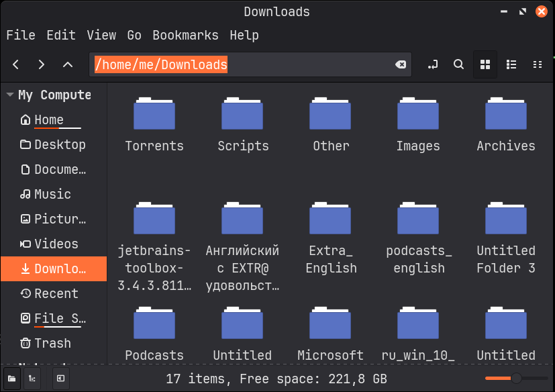Select the Scripts folder icon
555x392 pixels.
tap(242, 113)
